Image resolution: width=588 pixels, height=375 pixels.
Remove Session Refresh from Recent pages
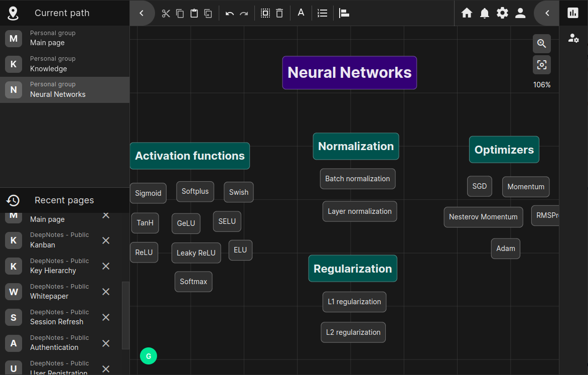pos(106,318)
